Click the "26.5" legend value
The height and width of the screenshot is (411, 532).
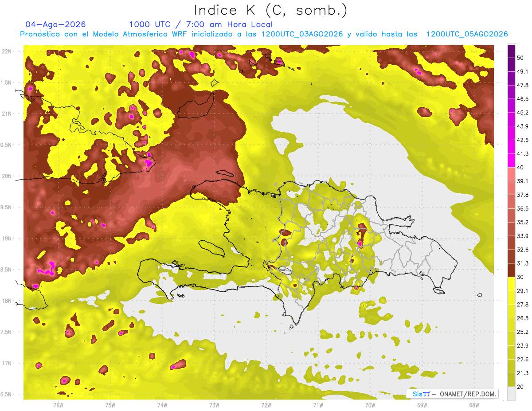[523, 318]
